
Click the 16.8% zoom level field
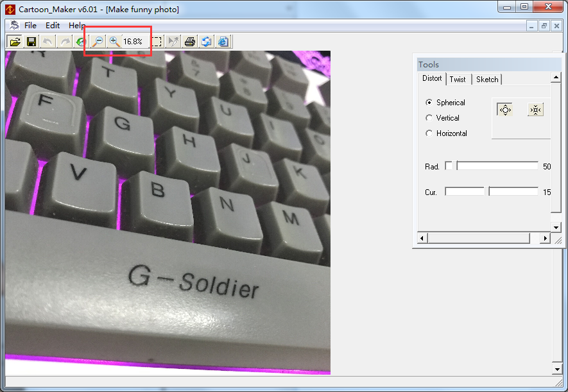[133, 42]
